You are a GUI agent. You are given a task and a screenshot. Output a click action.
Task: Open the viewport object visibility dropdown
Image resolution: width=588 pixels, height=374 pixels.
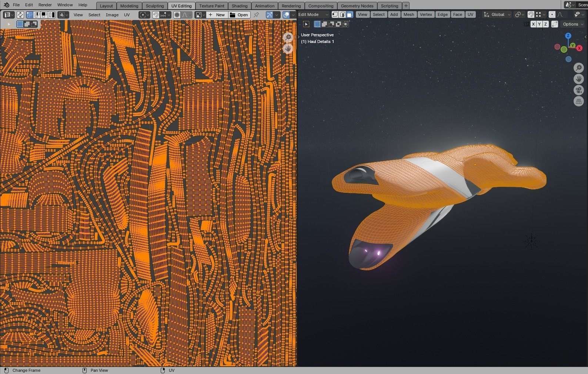(579, 14)
